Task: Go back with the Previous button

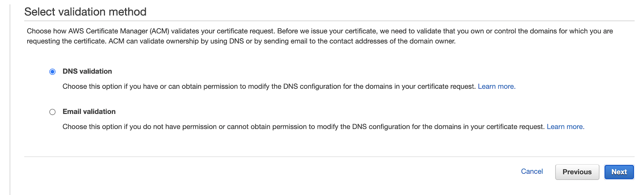Action: [577, 172]
